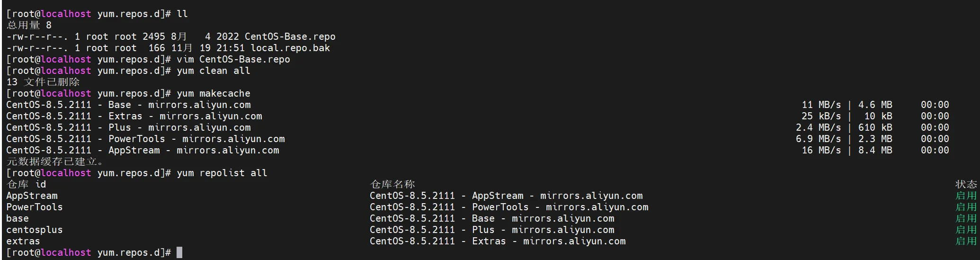Click the '元数据缓存已建立。' message line
The height and width of the screenshot is (260, 980).
54,161
